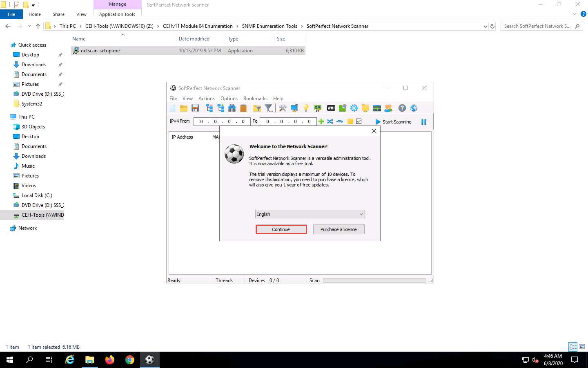The width and height of the screenshot is (588, 368).
Task: Click the binoculars Find icon
Action: pos(232,108)
